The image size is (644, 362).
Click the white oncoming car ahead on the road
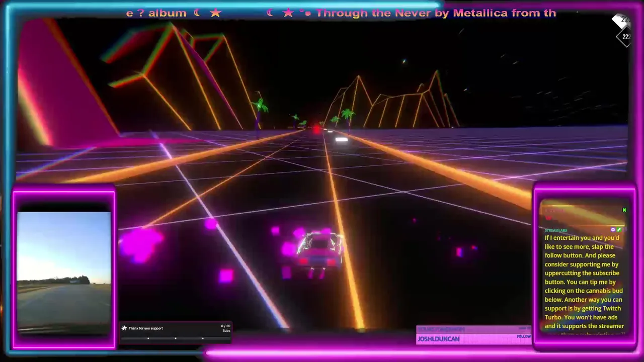(x=342, y=140)
